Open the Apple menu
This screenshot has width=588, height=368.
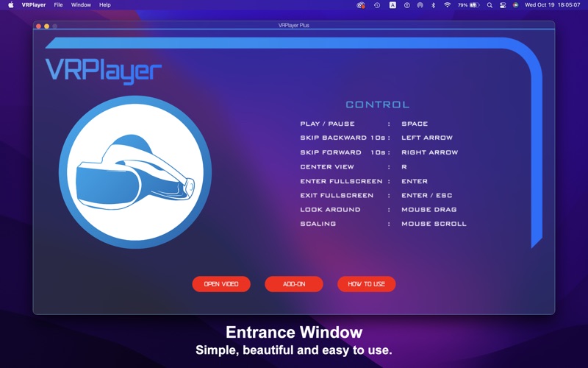(11, 5)
